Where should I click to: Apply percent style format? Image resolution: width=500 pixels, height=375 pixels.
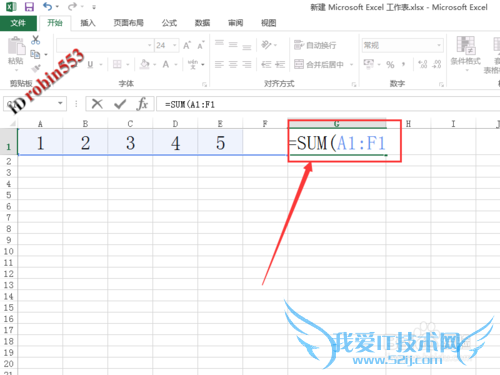tap(390, 64)
